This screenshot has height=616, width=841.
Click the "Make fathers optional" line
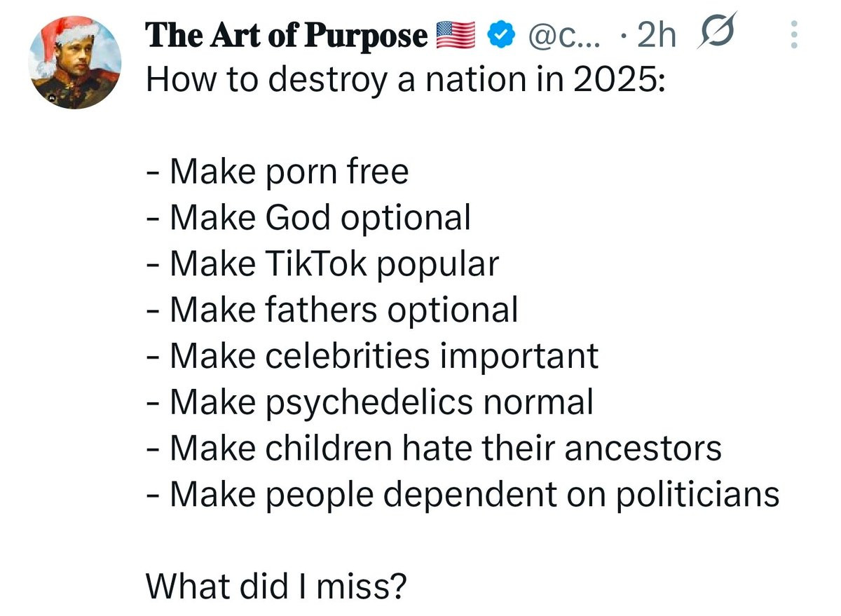(332, 310)
